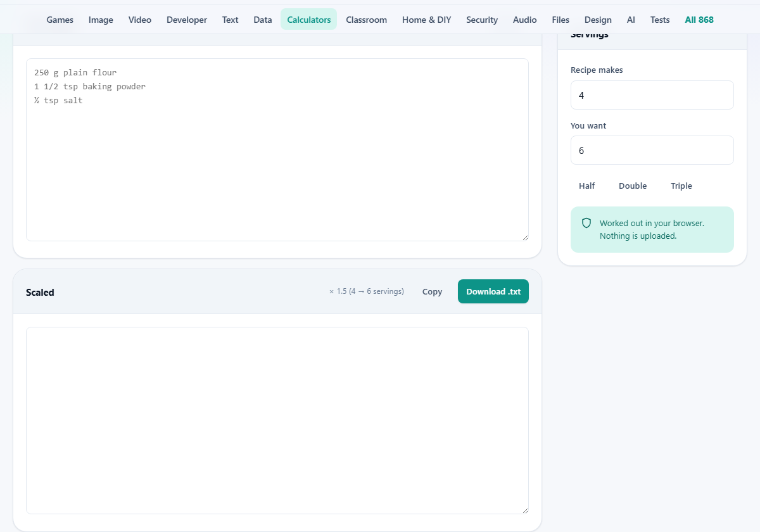Apply the Triple scaling preset
Image resolution: width=760 pixels, height=532 pixels.
681,186
